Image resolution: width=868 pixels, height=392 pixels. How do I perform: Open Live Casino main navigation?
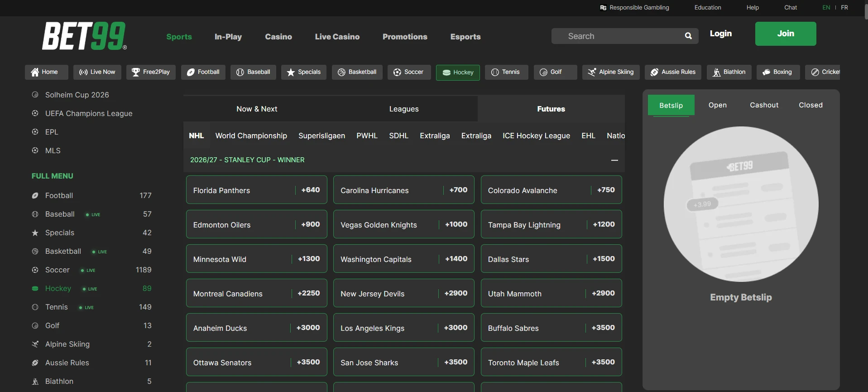(337, 37)
